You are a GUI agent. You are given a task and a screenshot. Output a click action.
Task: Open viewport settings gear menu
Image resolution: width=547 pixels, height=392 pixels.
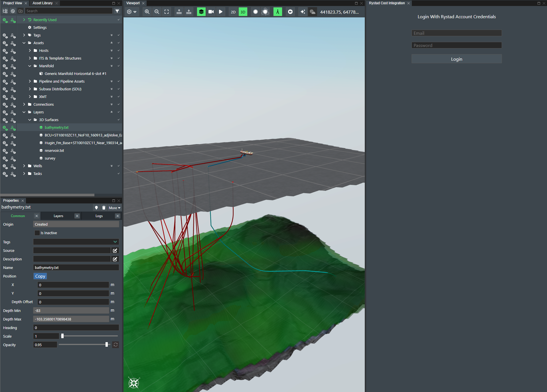pyautogui.click(x=131, y=12)
